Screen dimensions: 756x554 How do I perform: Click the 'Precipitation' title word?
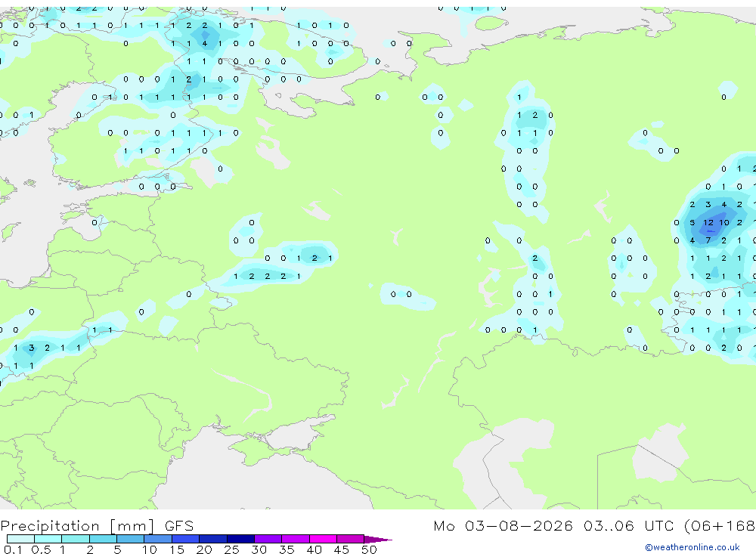[50, 526]
